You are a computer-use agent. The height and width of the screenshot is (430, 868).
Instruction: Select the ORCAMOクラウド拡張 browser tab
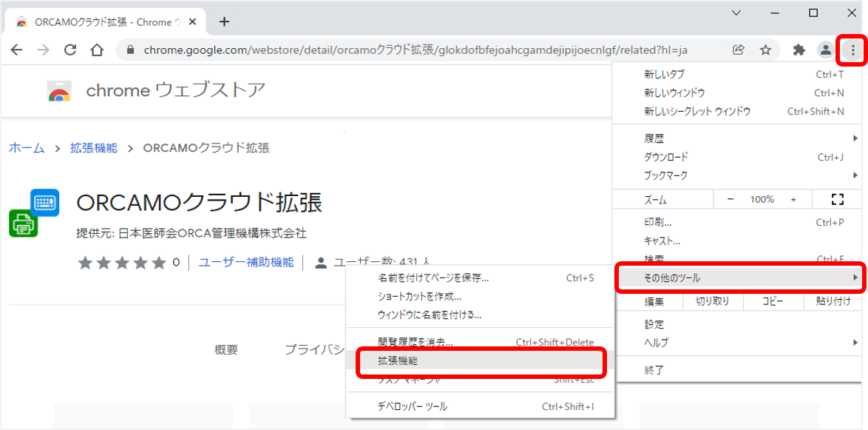coord(106,22)
